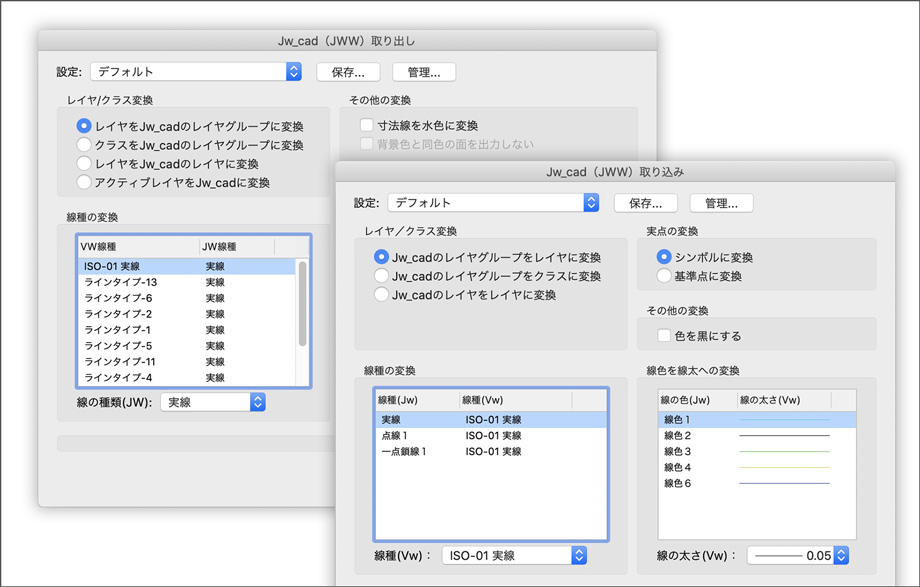
Task: Click the 線種(Vw) column header
Action: (515, 400)
